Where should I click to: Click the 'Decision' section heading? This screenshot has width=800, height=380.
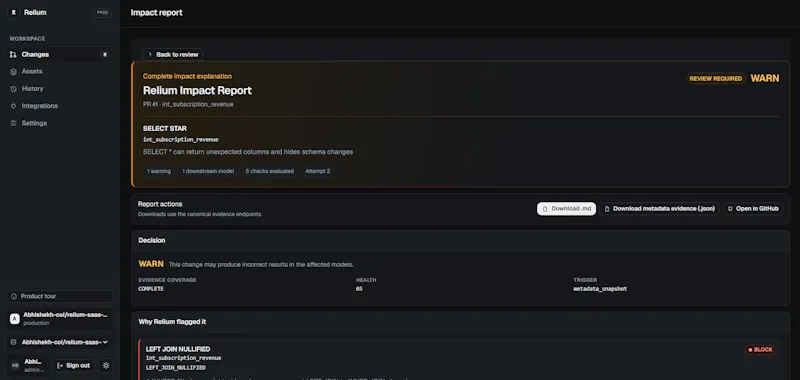[x=152, y=240]
